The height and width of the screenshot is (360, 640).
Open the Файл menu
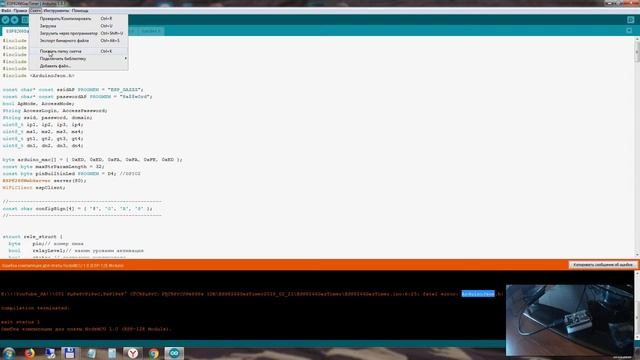point(6,11)
